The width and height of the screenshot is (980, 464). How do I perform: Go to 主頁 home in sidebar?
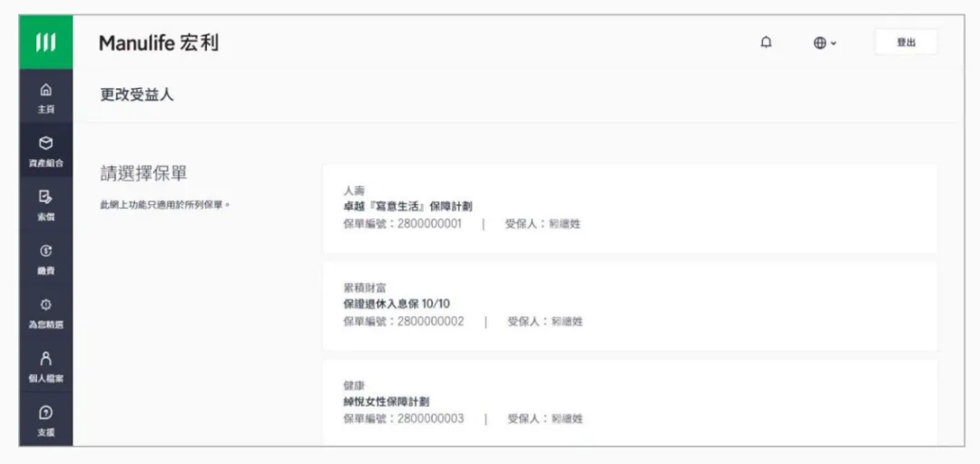pyautogui.click(x=45, y=97)
